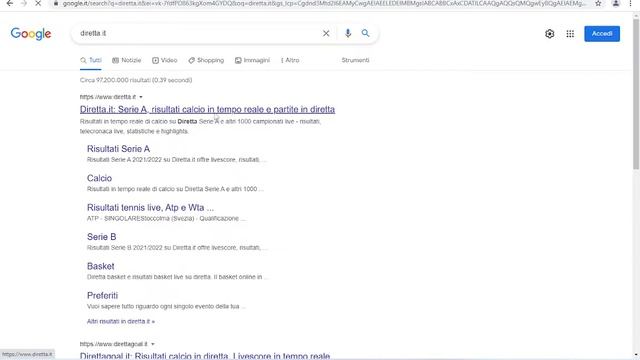Click the browser forward arrow

[24, 3]
